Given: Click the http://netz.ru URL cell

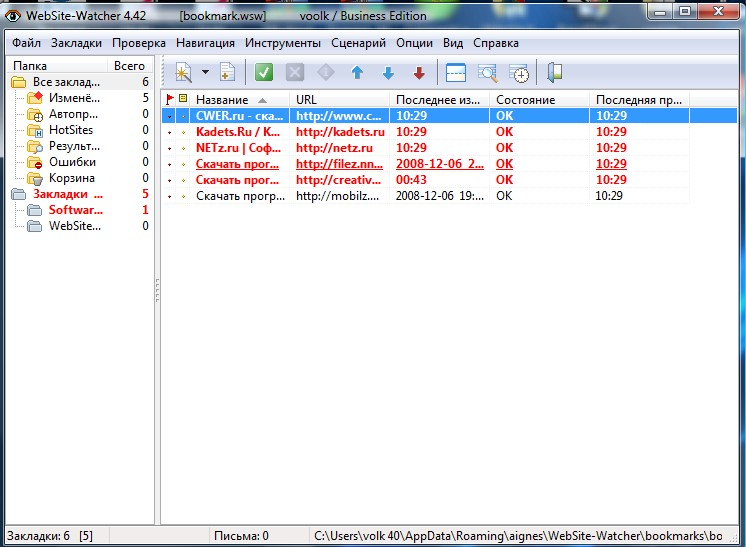Looking at the screenshot, I should tap(334, 148).
